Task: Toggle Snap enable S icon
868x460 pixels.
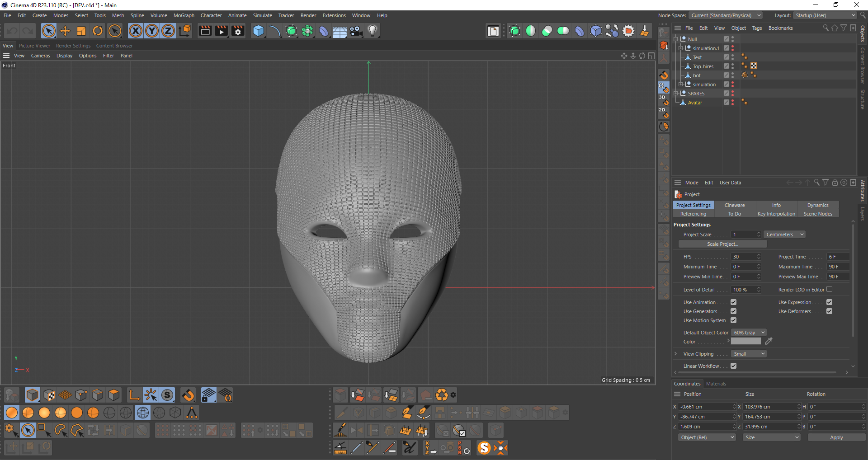Action: (167, 395)
